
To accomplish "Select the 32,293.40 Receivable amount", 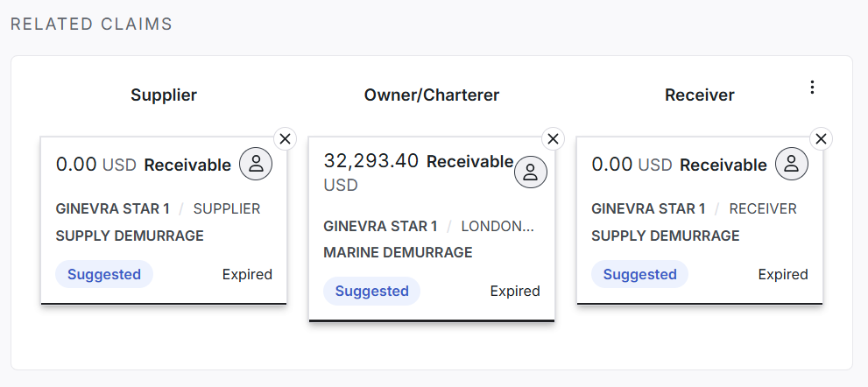I will (x=371, y=161).
